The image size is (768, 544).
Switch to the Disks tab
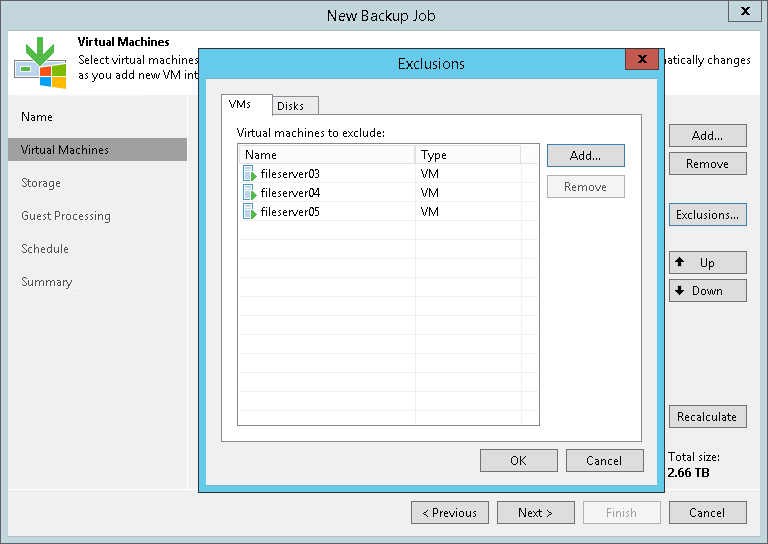coord(295,106)
